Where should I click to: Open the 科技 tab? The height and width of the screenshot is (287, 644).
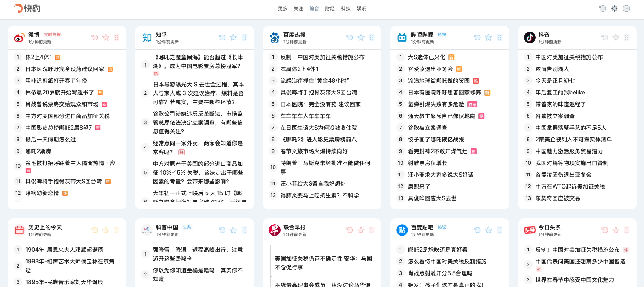345,8
